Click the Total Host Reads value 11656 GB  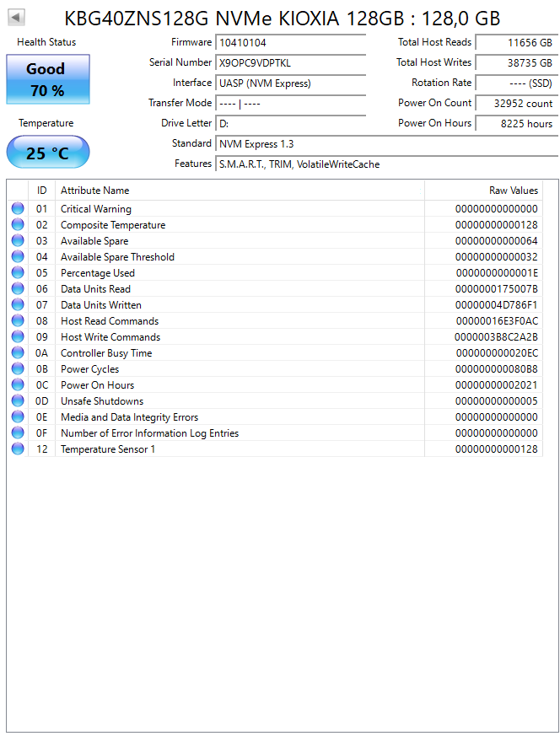516,42
